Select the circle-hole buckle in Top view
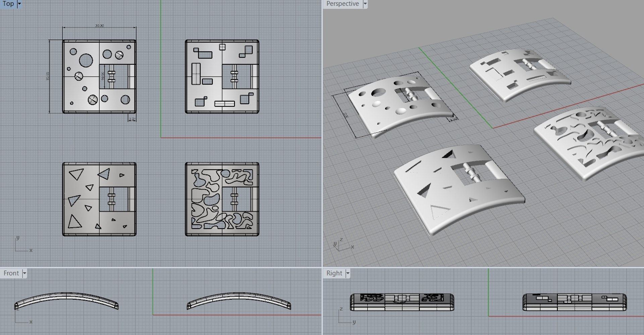 (99, 76)
